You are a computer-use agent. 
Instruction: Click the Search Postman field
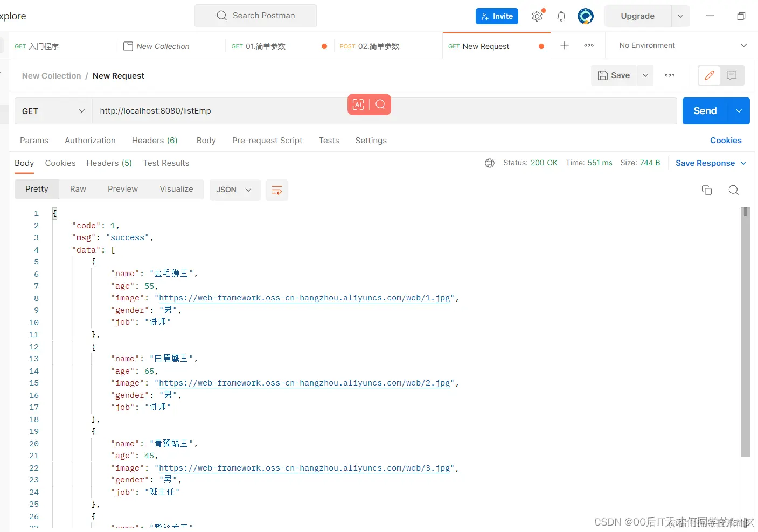[x=255, y=16]
